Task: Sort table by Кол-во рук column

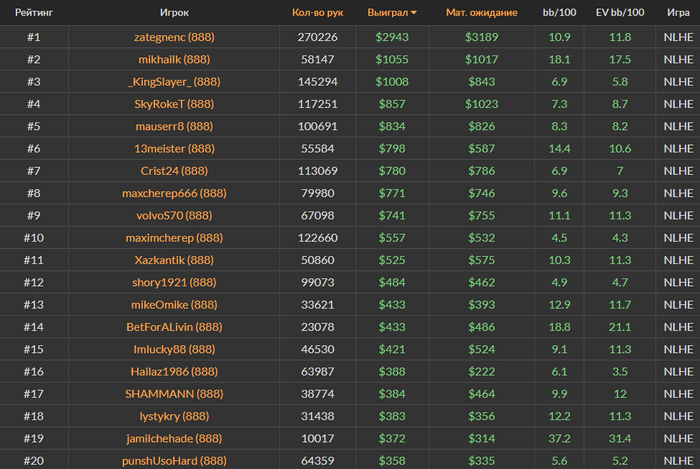Action: pyautogui.click(x=317, y=12)
